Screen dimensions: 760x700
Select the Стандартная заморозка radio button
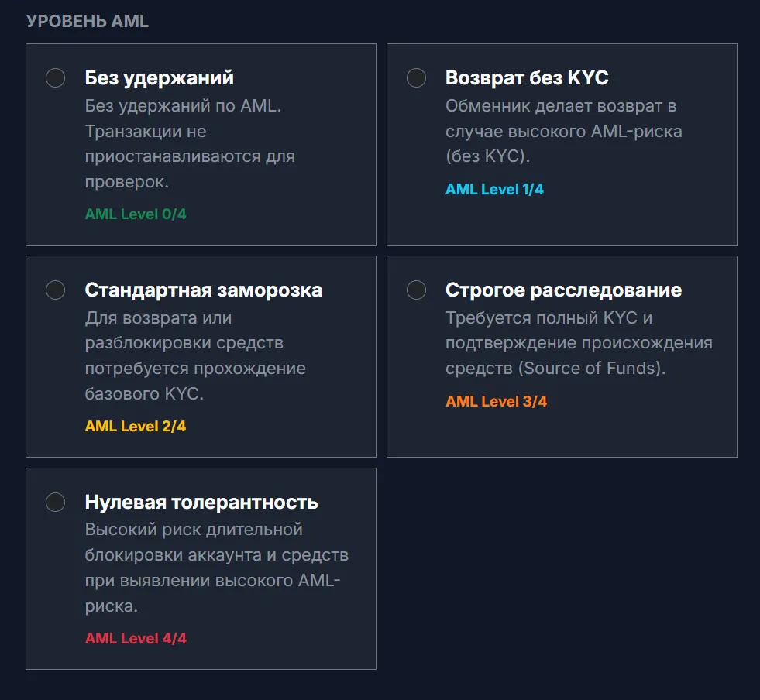(55, 290)
